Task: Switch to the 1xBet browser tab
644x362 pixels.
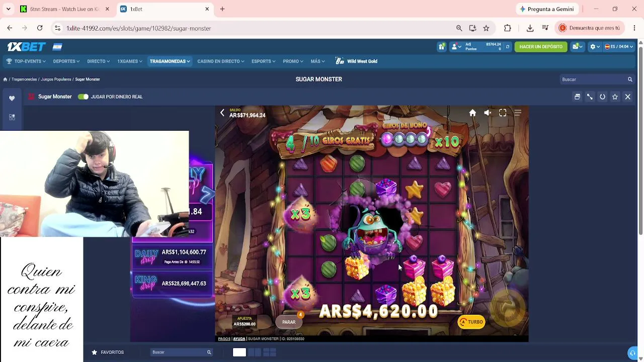Action: [165, 9]
